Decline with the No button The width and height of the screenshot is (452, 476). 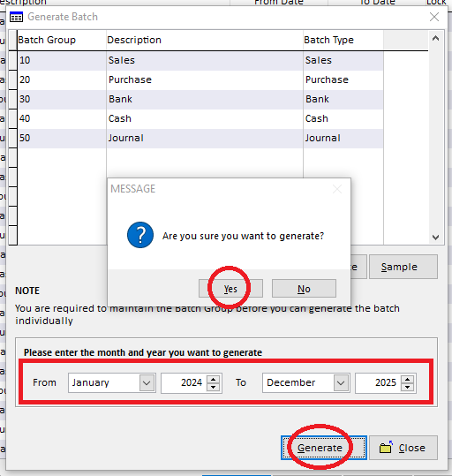click(304, 289)
